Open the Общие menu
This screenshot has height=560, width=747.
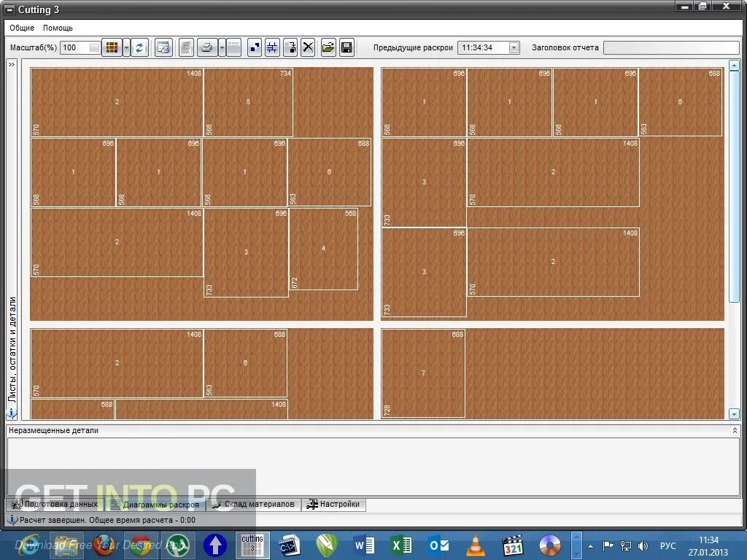coord(22,28)
